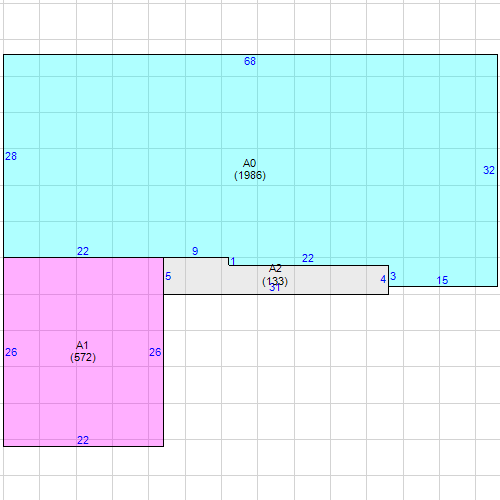
Task: Click the '(1986)' area value
Action: (x=250, y=175)
